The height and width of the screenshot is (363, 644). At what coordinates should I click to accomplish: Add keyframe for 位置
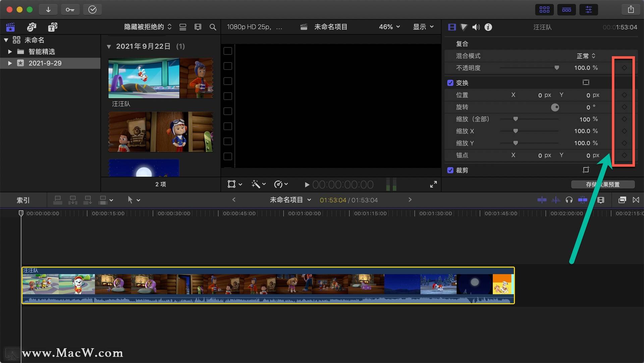click(x=624, y=95)
